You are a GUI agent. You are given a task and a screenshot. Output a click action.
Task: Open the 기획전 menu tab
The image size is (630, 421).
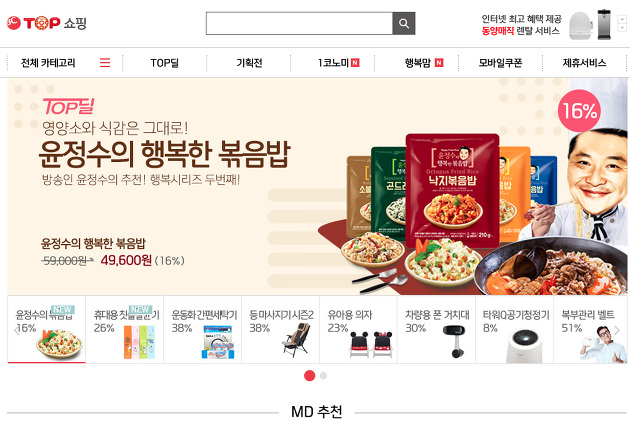(249, 63)
